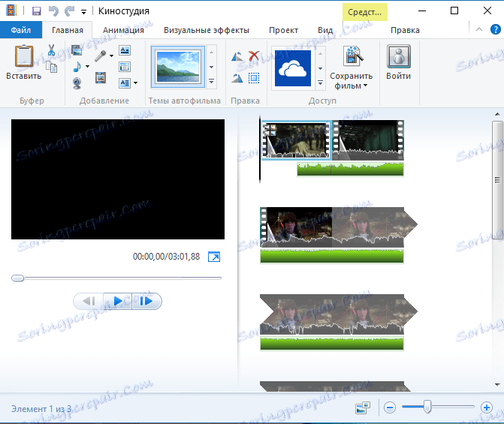Viewport: 504px width, 424px height.
Task: Click the Select all icon
Action: (x=254, y=78)
